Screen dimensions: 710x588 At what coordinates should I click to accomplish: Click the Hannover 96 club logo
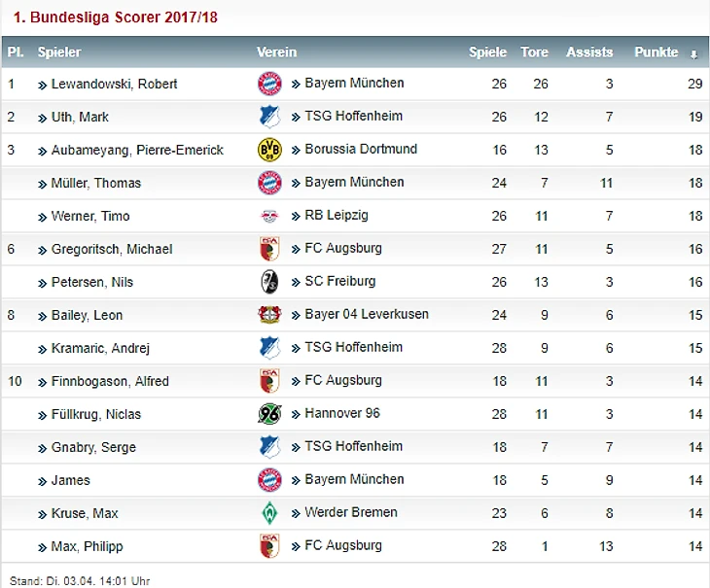point(269,414)
